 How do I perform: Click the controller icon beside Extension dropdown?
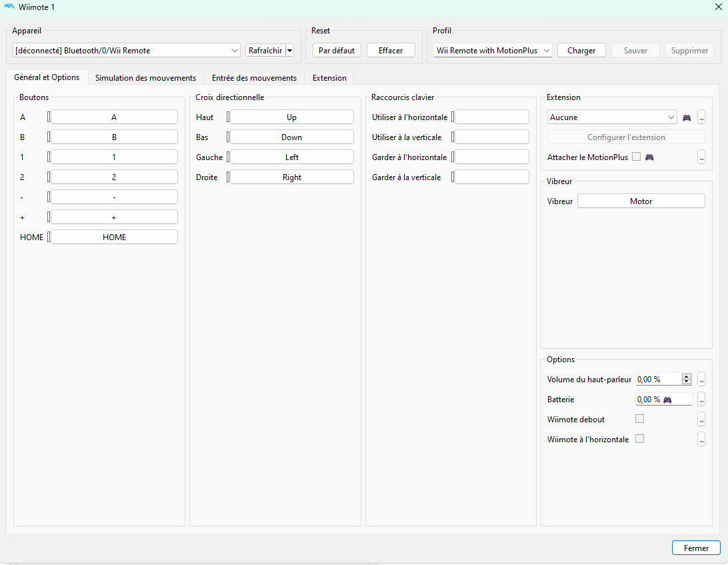[x=687, y=118]
